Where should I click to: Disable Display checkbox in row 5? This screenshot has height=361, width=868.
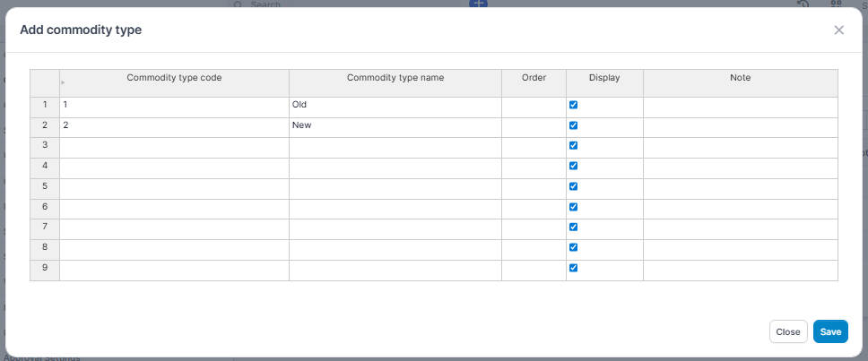tap(574, 186)
